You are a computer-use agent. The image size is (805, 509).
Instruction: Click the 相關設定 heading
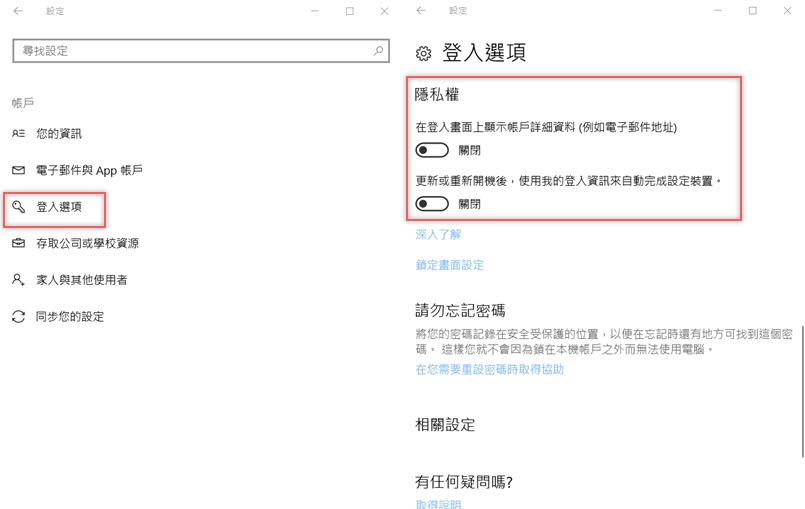point(445,425)
